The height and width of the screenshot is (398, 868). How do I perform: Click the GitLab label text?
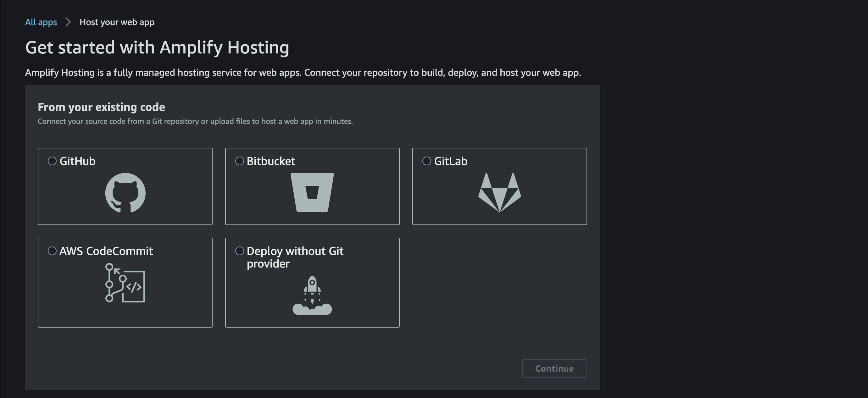[x=451, y=161]
